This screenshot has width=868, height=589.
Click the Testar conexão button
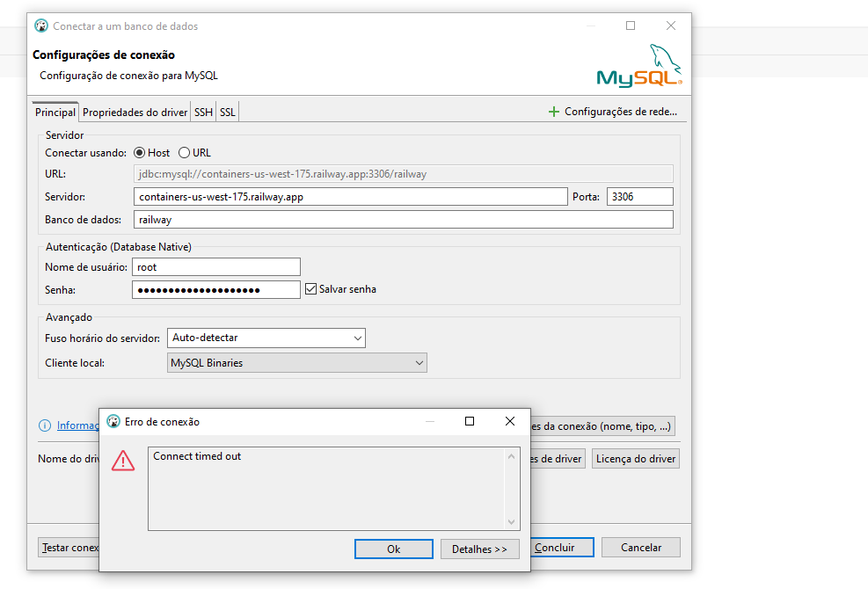click(x=69, y=548)
